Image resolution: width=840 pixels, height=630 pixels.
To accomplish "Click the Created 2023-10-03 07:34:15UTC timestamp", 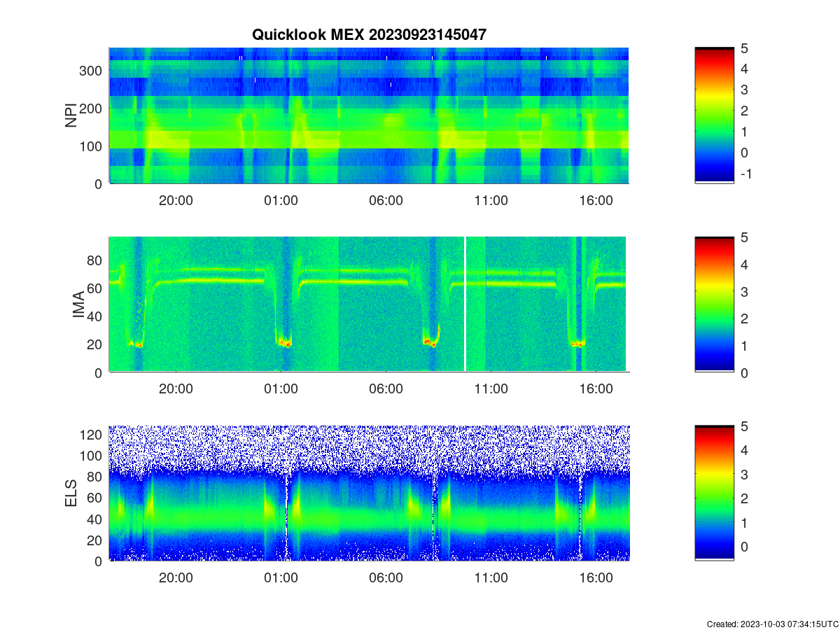I will pos(772,624).
